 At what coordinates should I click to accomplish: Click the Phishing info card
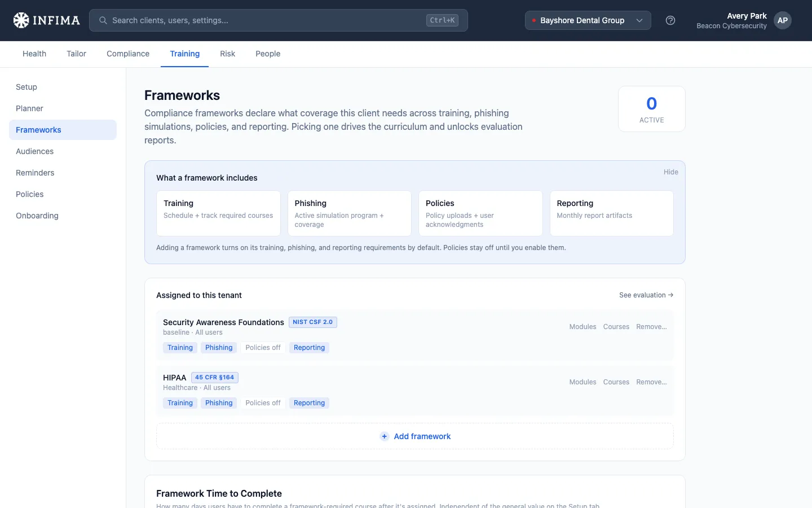(350, 213)
